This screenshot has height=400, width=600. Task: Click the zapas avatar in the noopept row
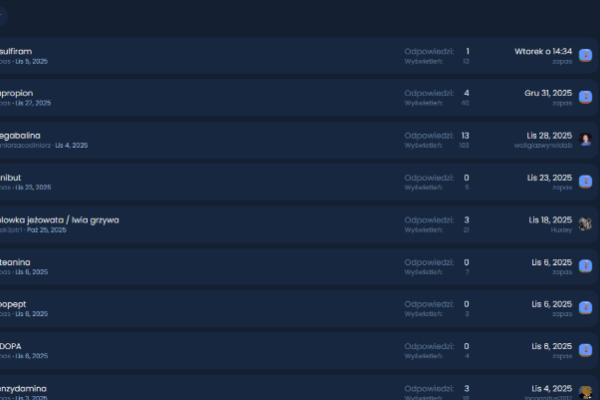(585, 308)
